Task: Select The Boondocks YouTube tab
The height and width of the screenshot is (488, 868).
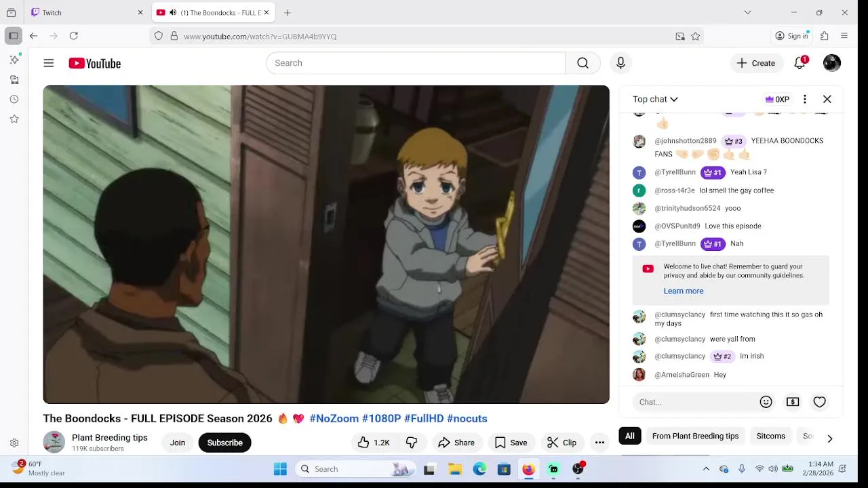Action: pos(213,13)
